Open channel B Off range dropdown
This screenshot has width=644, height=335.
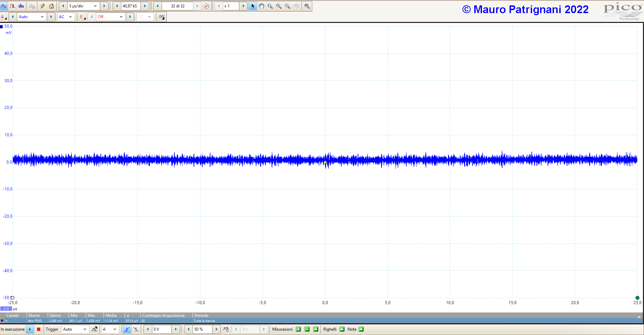pyautogui.click(x=121, y=17)
